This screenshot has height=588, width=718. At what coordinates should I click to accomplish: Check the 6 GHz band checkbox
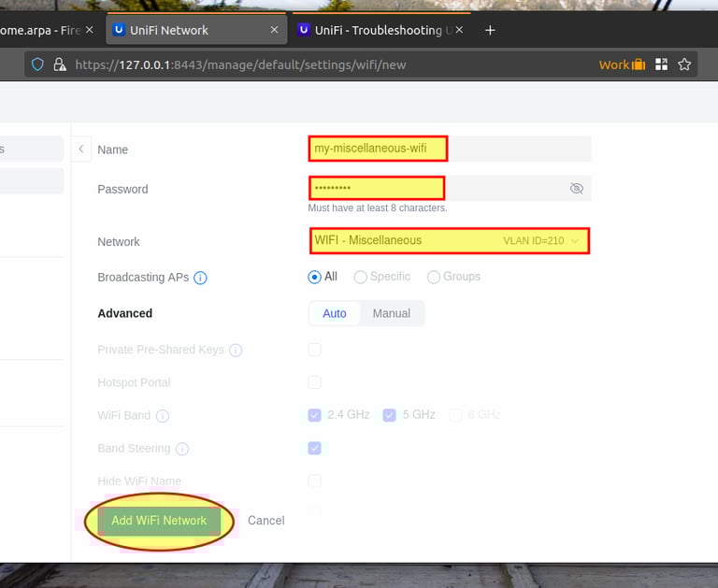coord(455,415)
